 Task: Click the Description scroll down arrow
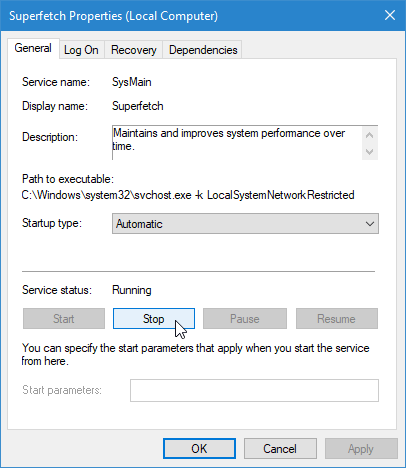point(369,152)
